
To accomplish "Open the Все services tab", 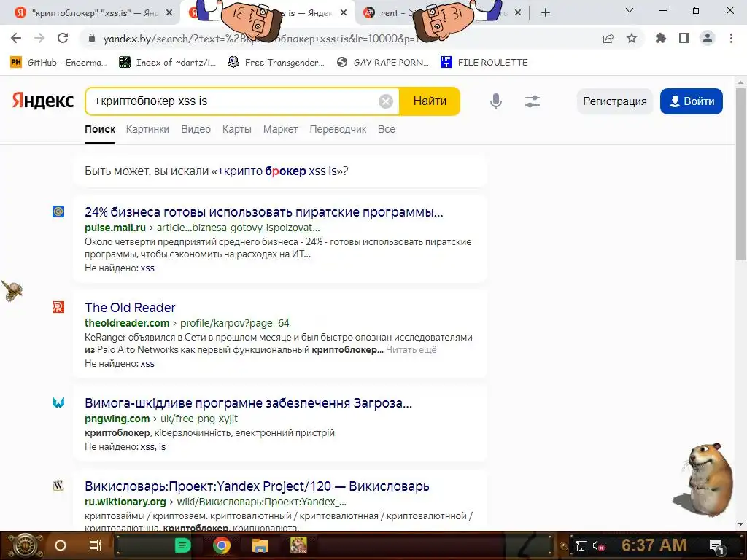I will click(x=387, y=129).
